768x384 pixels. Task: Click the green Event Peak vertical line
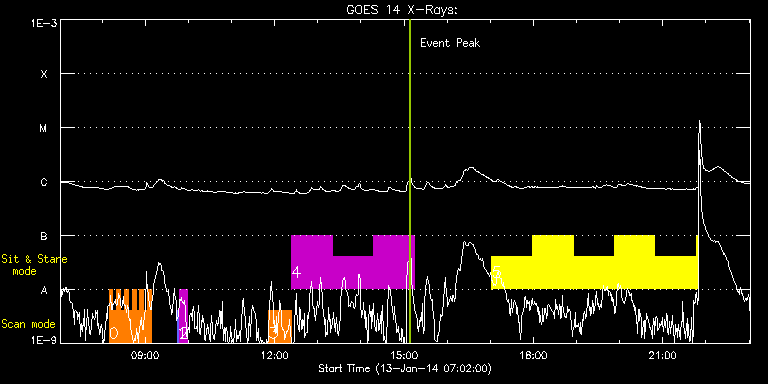click(x=409, y=181)
